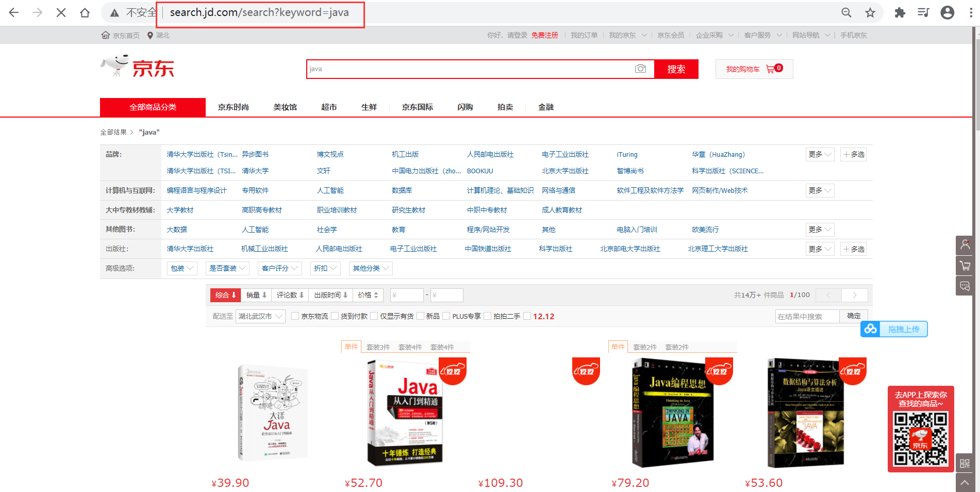980x492 pixels.
Task: Click the minimum price input field
Action: click(406, 295)
